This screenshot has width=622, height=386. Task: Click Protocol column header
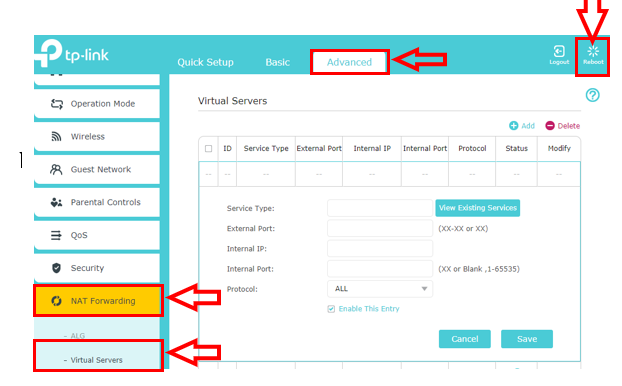(x=472, y=149)
